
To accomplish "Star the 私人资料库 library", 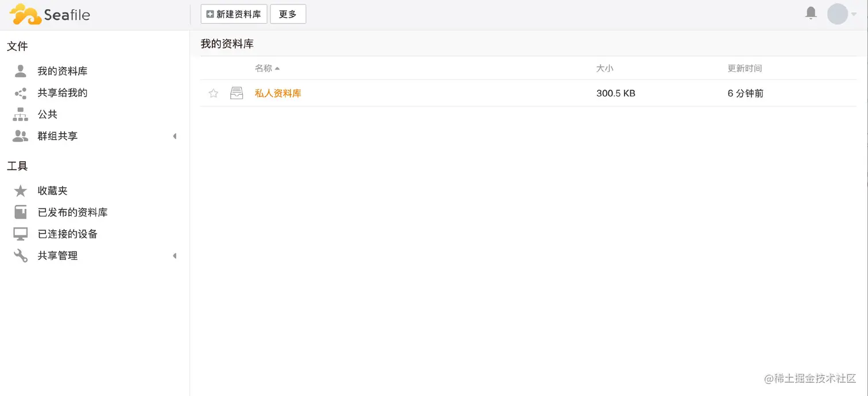I will [x=214, y=93].
